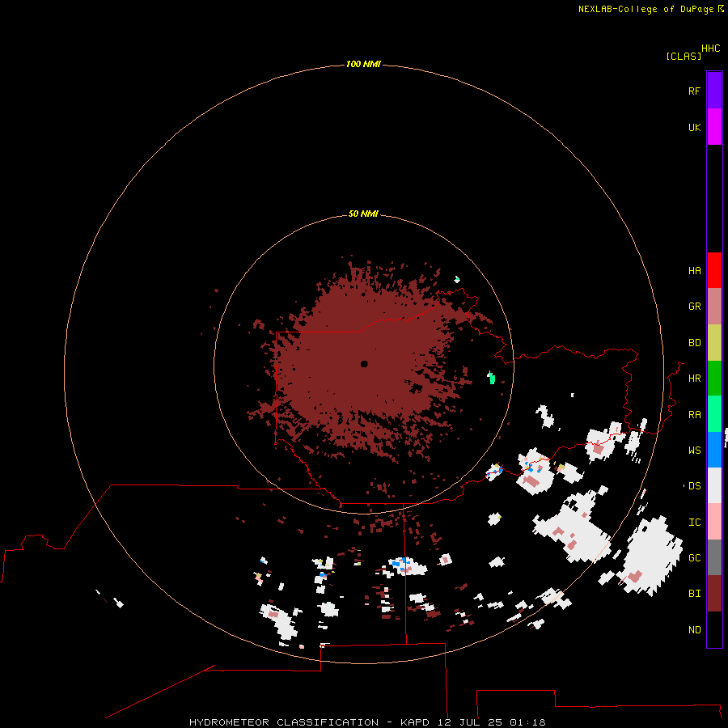Click the GC gray color swatch
This screenshot has height=728, width=728.
[714, 557]
